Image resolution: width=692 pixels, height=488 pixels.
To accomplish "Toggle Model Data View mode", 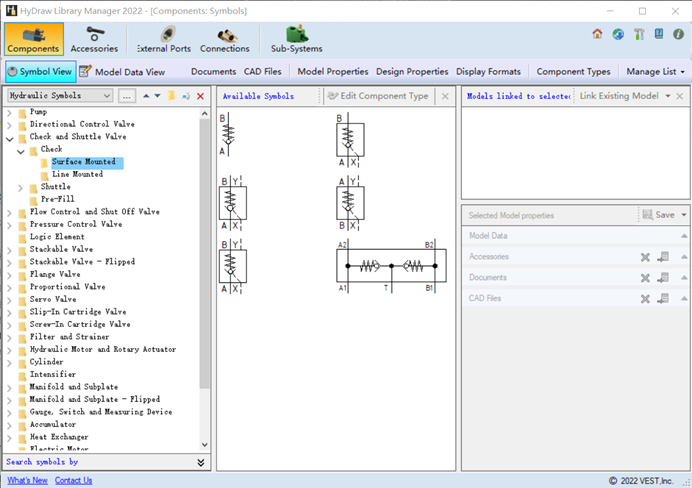I will (x=122, y=72).
